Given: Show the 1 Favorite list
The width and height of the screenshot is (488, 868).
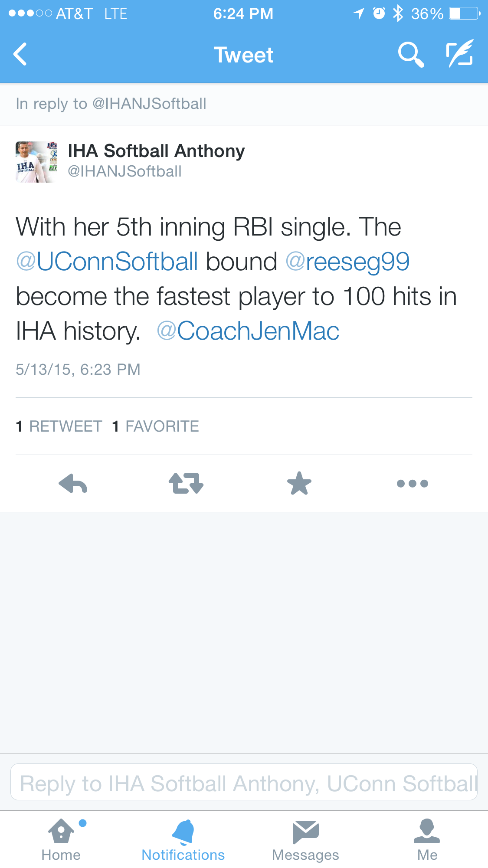Looking at the screenshot, I should point(155,426).
